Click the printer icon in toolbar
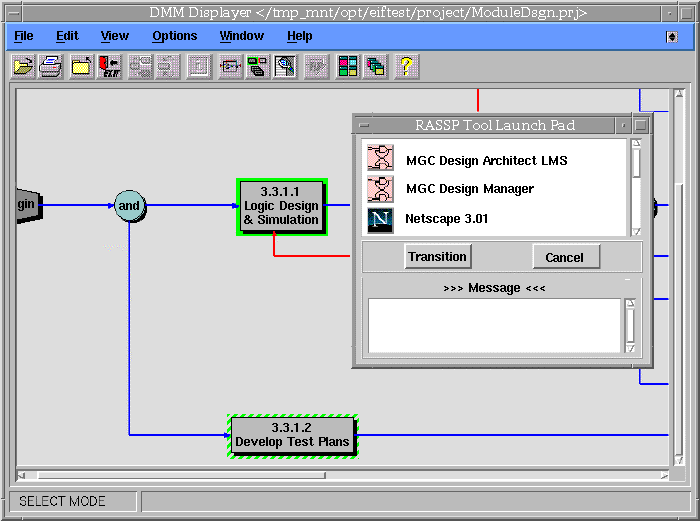Image resolution: width=700 pixels, height=521 pixels. (x=51, y=67)
